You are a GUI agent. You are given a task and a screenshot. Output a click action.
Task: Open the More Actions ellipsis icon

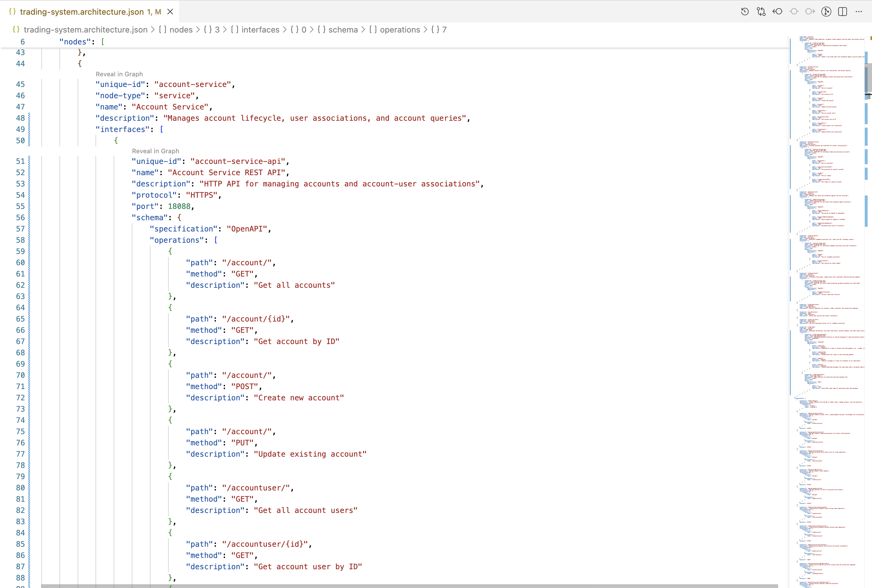pos(859,12)
